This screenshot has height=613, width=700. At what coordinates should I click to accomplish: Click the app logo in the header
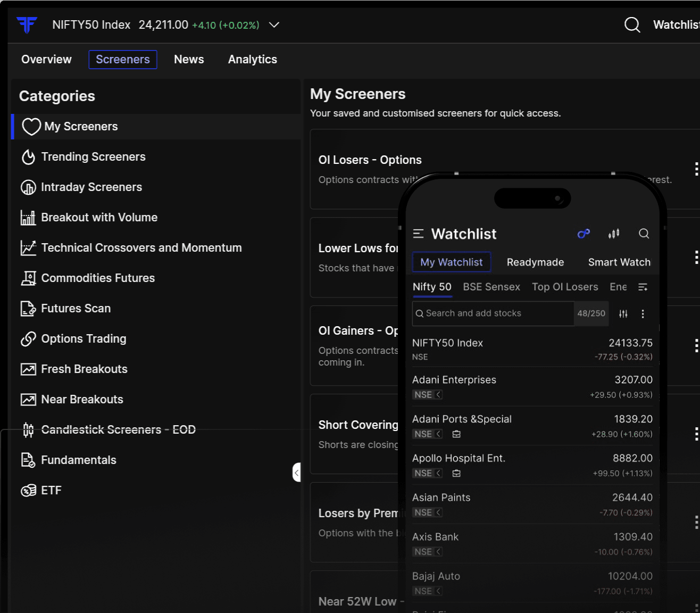pyautogui.click(x=27, y=25)
